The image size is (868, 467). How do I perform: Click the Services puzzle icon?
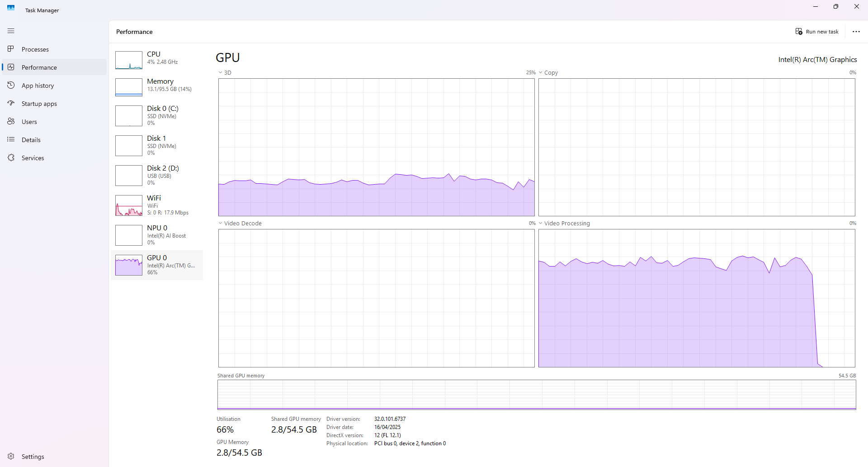pos(11,157)
